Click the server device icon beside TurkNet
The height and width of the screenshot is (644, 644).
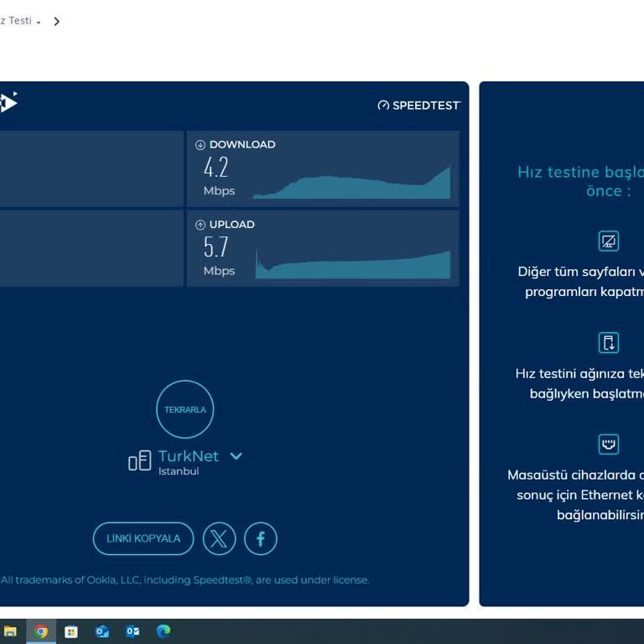click(x=139, y=460)
